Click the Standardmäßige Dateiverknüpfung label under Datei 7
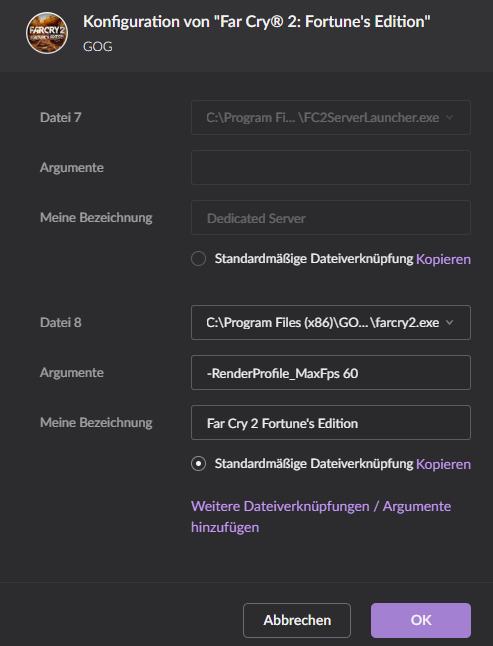 tap(314, 259)
